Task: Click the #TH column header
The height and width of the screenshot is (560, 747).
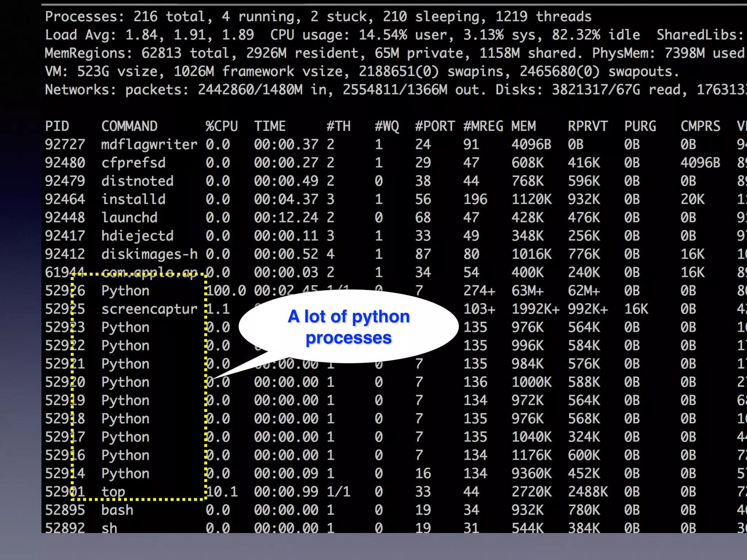Action: (338, 126)
